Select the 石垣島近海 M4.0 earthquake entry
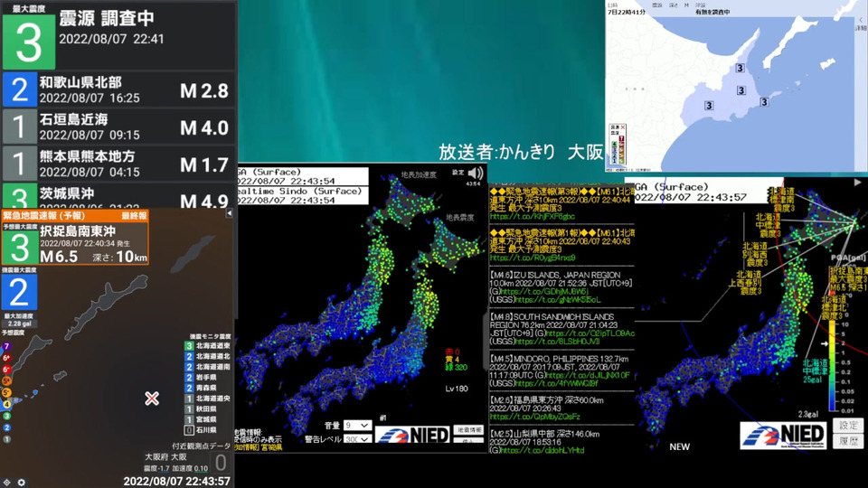This screenshot has height=488, width=868. pyautogui.click(x=118, y=127)
